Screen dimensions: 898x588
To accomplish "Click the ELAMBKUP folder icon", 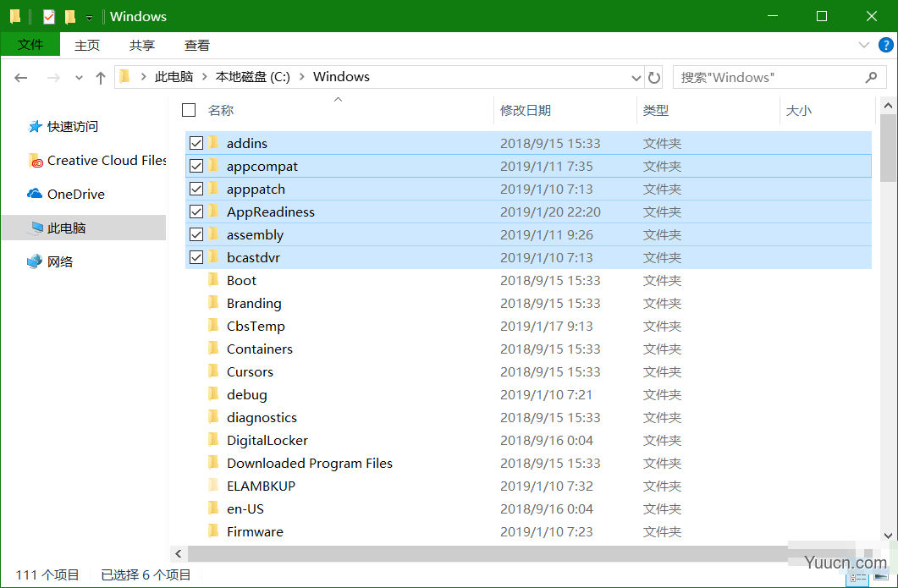I will pos(213,486).
